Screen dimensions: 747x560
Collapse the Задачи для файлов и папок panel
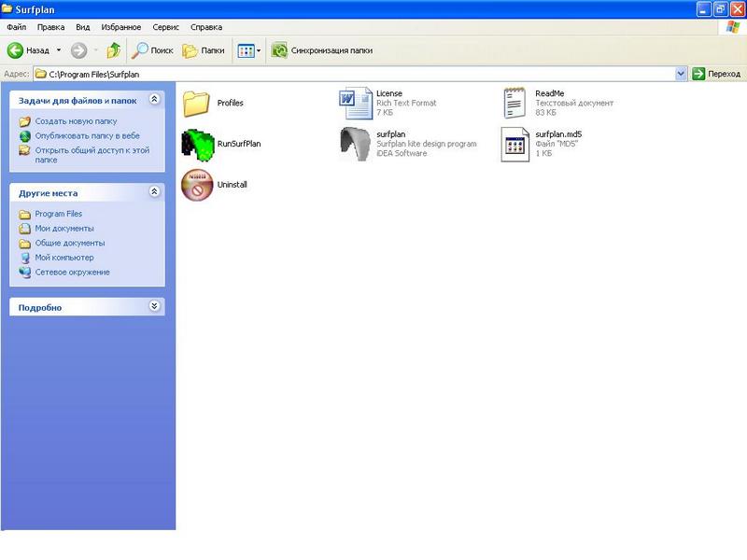point(154,100)
